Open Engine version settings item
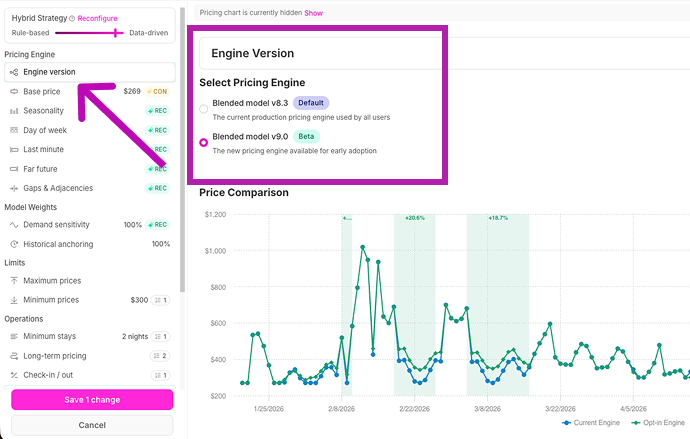This screenshot has height=439, width=690. (90, 72)
